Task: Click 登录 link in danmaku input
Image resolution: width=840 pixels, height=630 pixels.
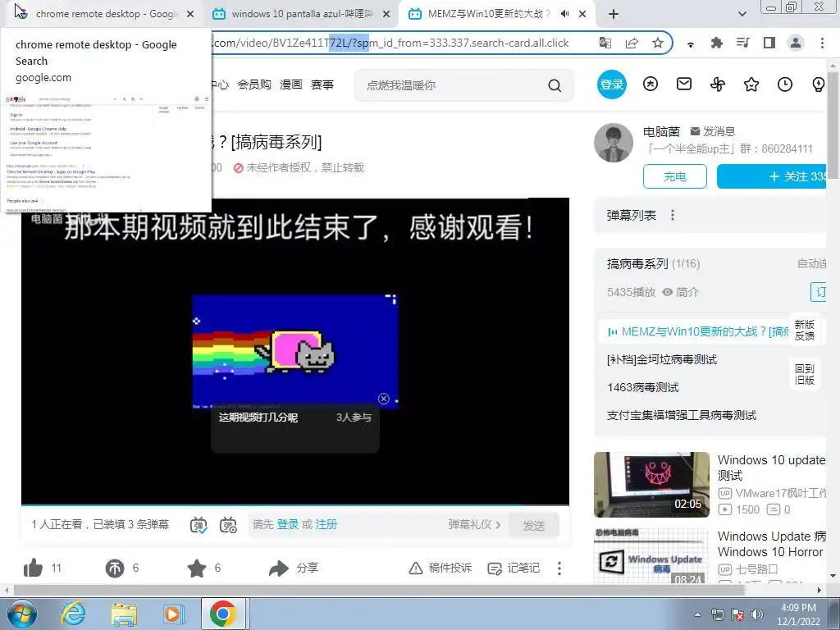Action: pos(288,524)
